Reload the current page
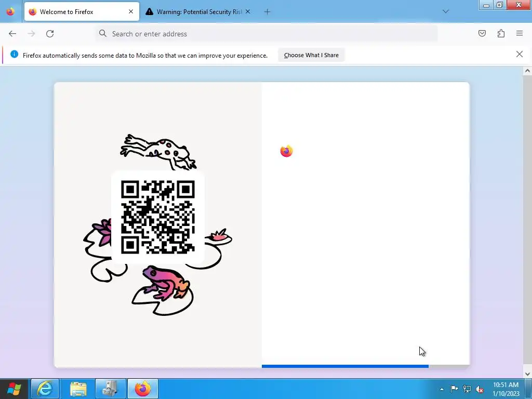This screenshot has height=399, width=532. click(x=50, y=34)
